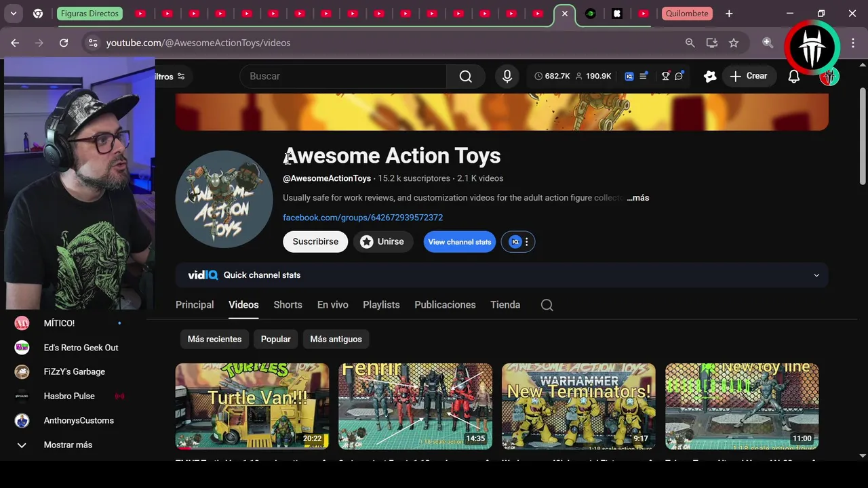868x488 pixels.
Task: Open the account avatar menu
Action: click(829, 77)
